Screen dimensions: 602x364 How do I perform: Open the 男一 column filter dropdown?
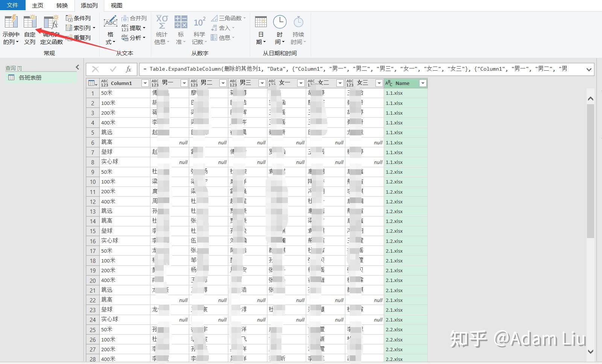[x=184, y=83]
